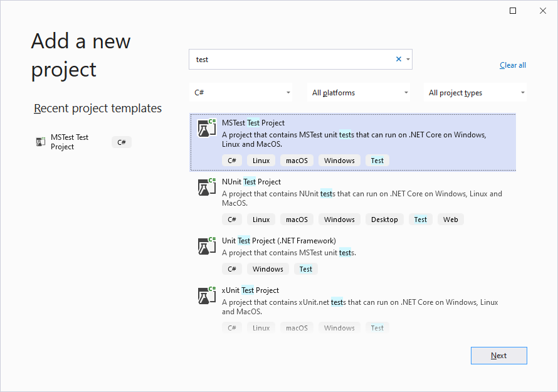Click the Test tag under Unit Test Project

[x=305, y=268]
